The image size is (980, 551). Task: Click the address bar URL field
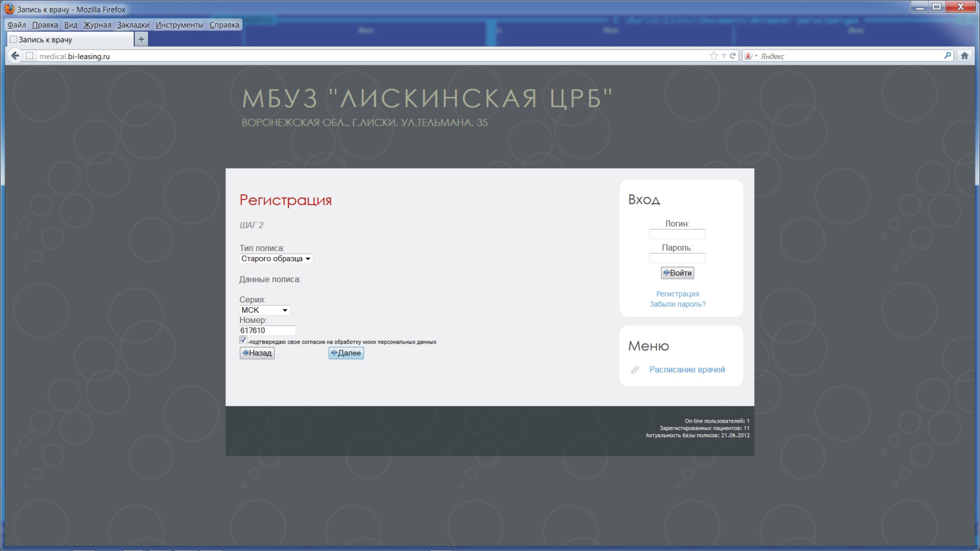point(372,56)
